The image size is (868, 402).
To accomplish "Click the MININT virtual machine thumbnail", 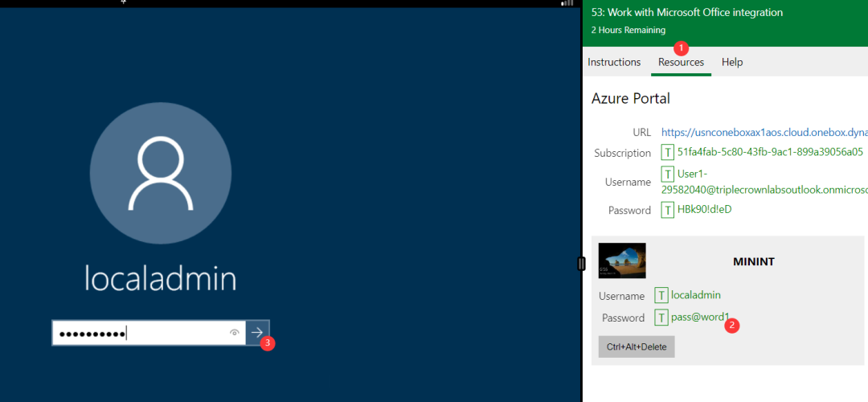I will click(622, 260).
